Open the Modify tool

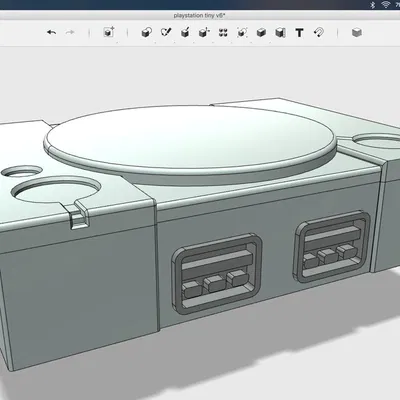(204, 32)
